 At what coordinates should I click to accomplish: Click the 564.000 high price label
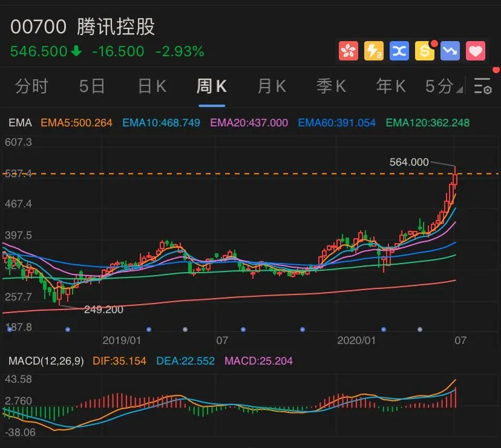tap(408, 162)
